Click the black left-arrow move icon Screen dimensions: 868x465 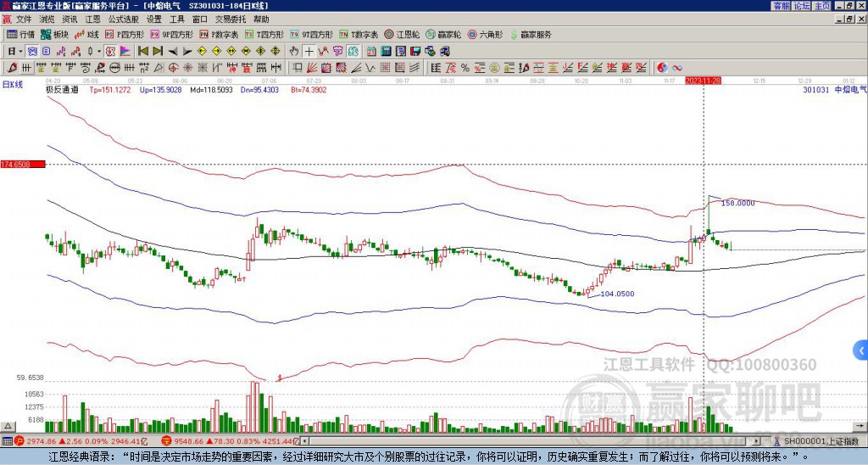(x=173, y=52)
